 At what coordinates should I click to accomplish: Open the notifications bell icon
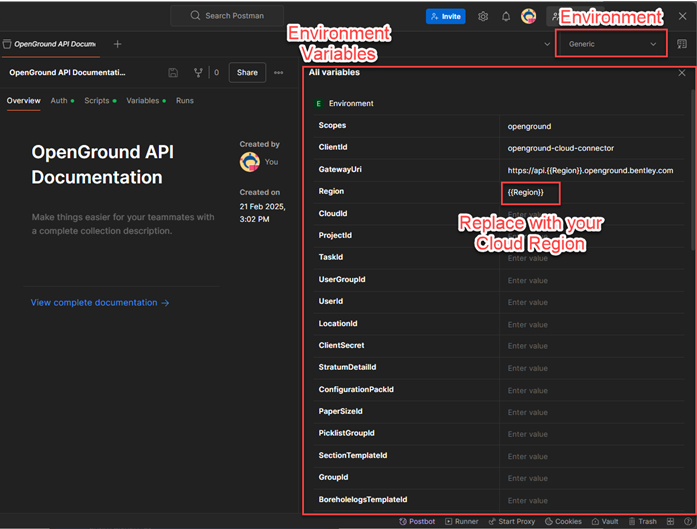click(x=506, y=16)
